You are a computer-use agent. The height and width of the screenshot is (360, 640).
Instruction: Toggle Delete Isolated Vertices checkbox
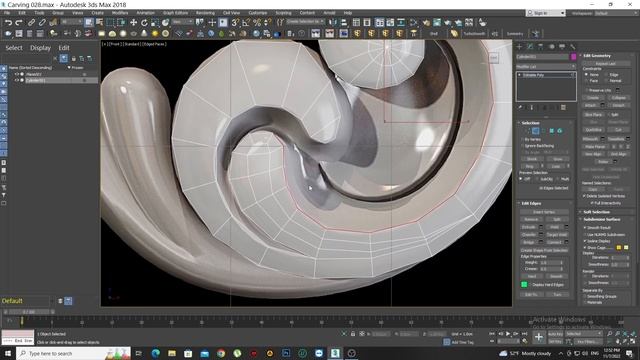pyautogui.click(x=584, y=196)
